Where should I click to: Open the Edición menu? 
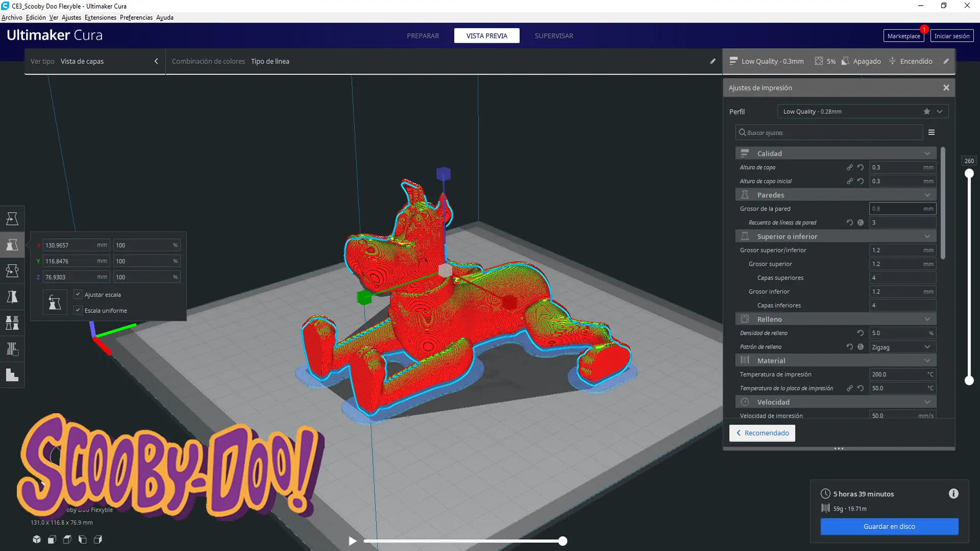point(36,17)
